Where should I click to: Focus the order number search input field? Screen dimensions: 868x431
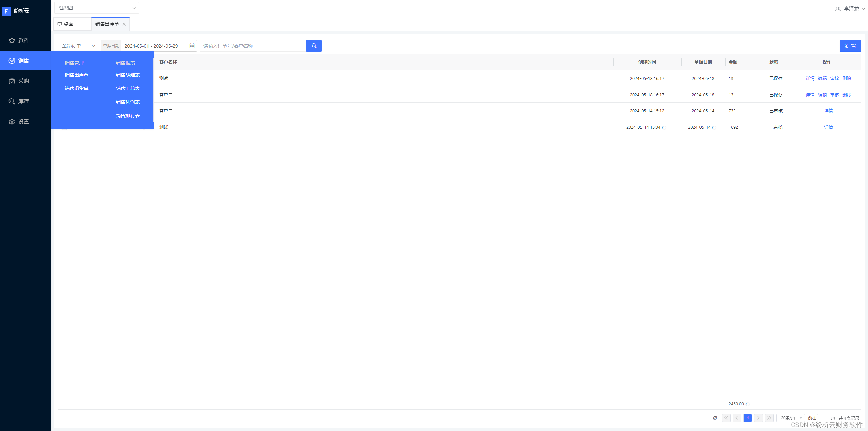(253, 46)
